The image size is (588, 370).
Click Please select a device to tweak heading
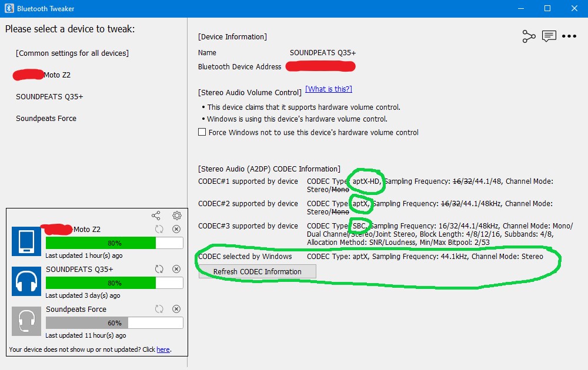70,29
